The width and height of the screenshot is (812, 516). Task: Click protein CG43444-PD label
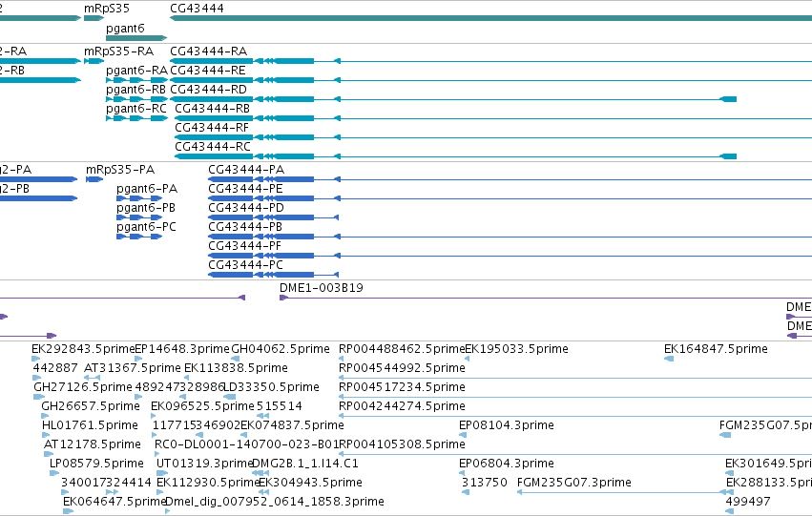click(x=246, y=208)
